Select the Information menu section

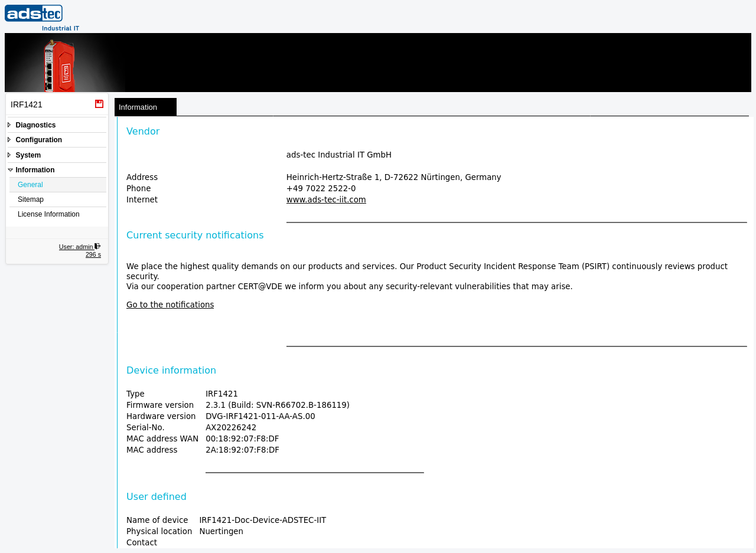(35, 170)
